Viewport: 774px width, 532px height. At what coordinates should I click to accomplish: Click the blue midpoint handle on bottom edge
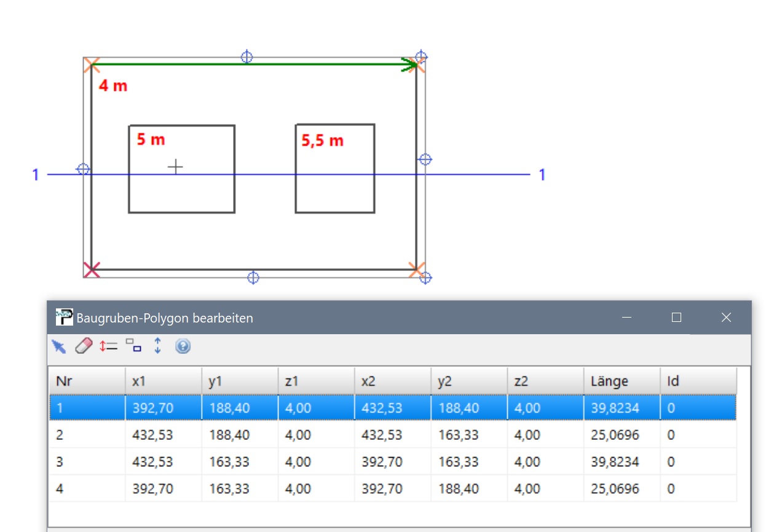253,278
